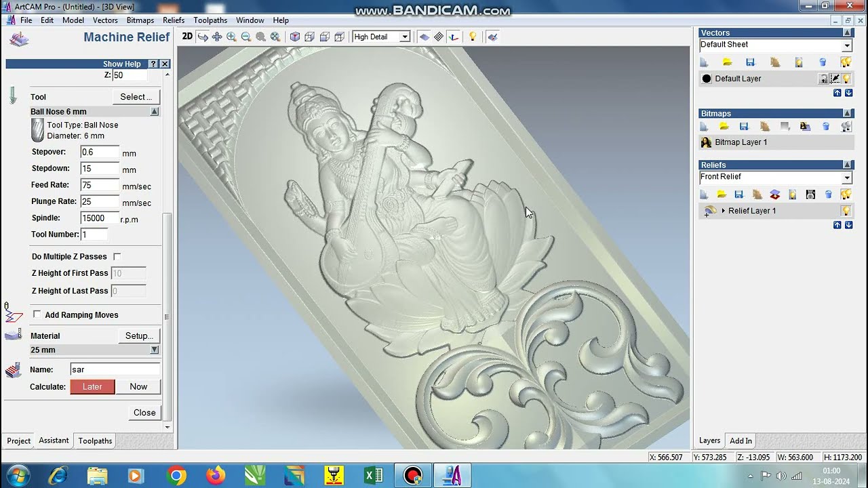Delete vector layer with trash icon
Screen dimensions: 868x488
point(823,62)
